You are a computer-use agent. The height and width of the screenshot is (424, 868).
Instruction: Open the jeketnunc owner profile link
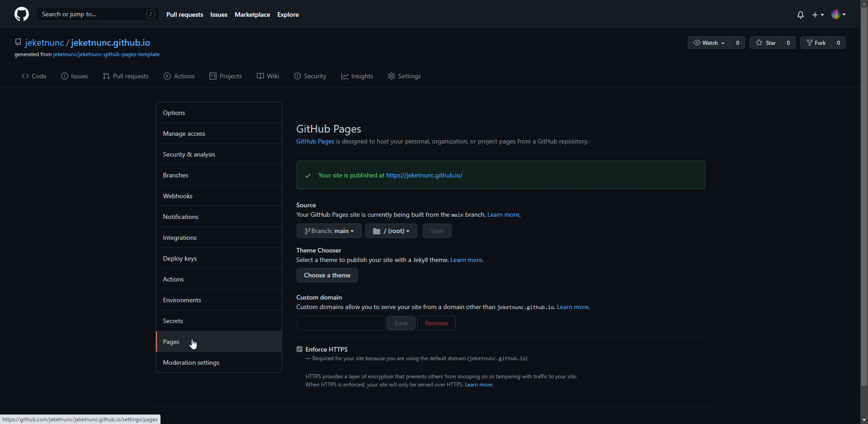tap(44, 43)
